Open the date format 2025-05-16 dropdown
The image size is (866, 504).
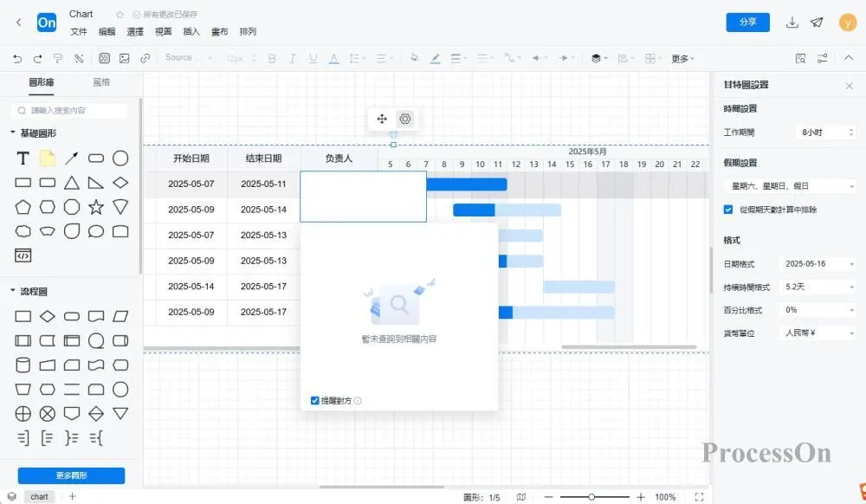pos(818,264)
